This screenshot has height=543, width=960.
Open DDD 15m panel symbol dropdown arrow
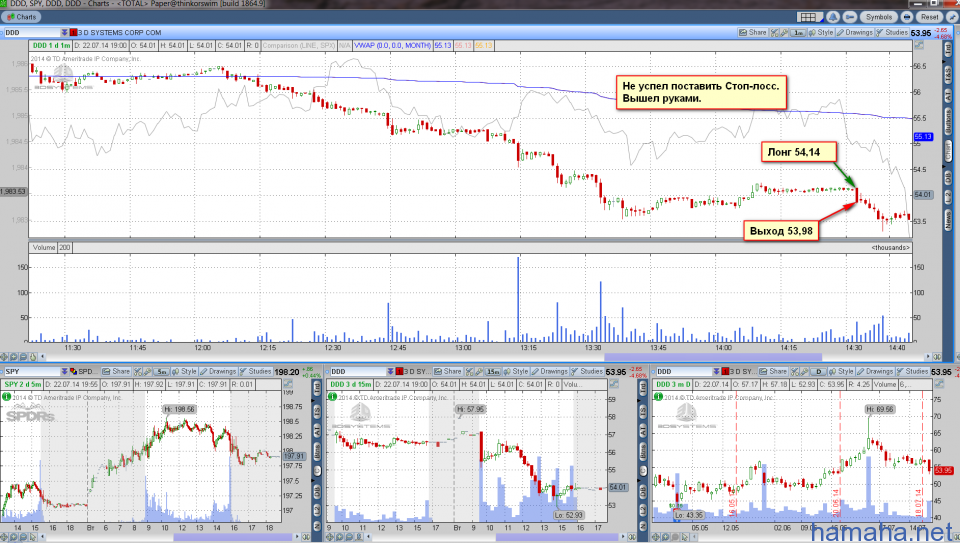tap(390, 371)
